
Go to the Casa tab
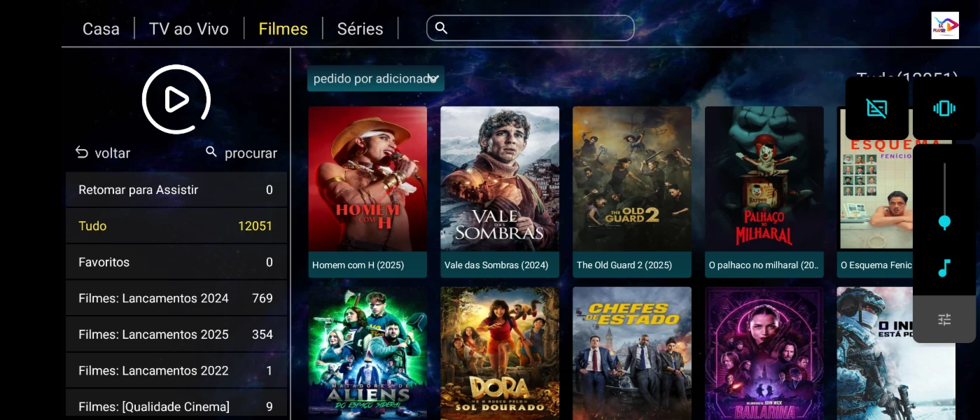[101, 29]
